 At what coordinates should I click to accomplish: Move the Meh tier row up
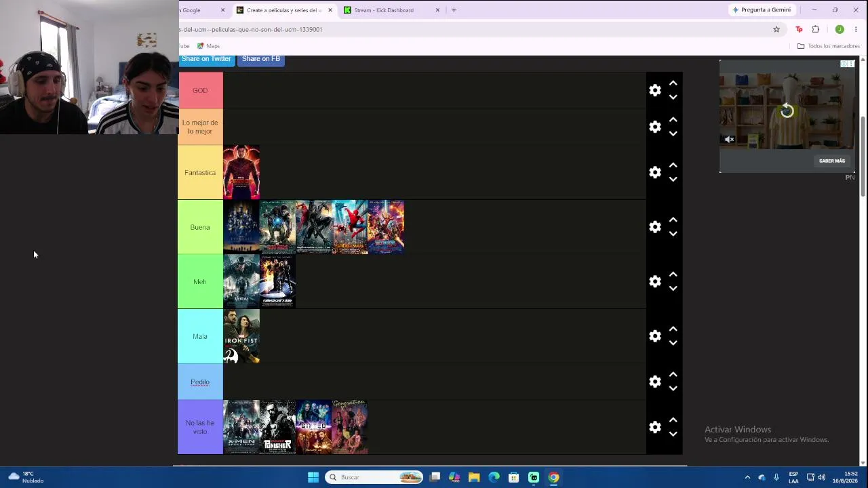tap(673, 274)
